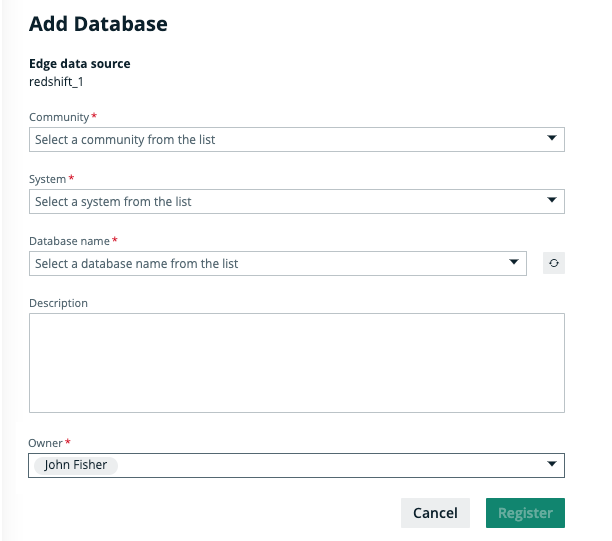Click the Description label
This screenshot has height=541, width=612.
coord(58,303)
